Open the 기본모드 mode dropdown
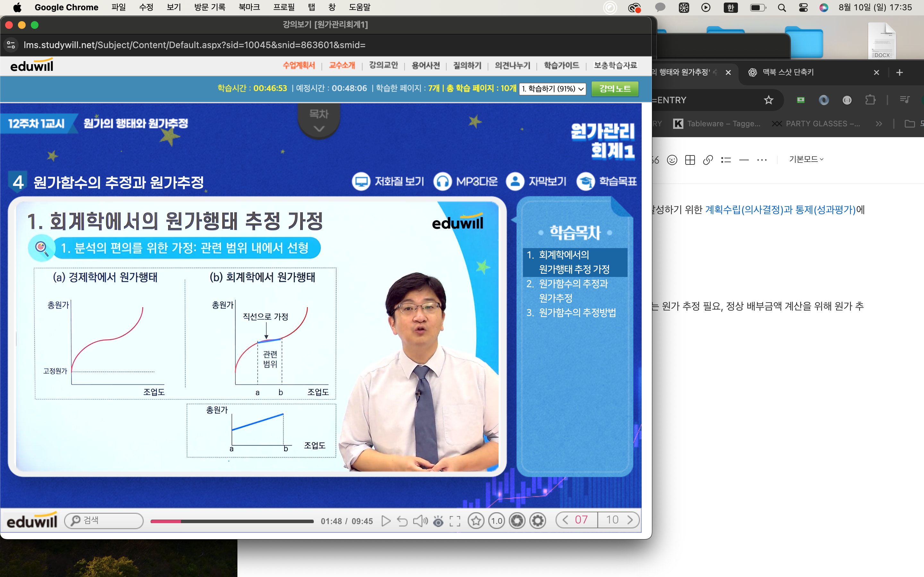The width and height of the screenshot is (924, 577). (806, 160)
